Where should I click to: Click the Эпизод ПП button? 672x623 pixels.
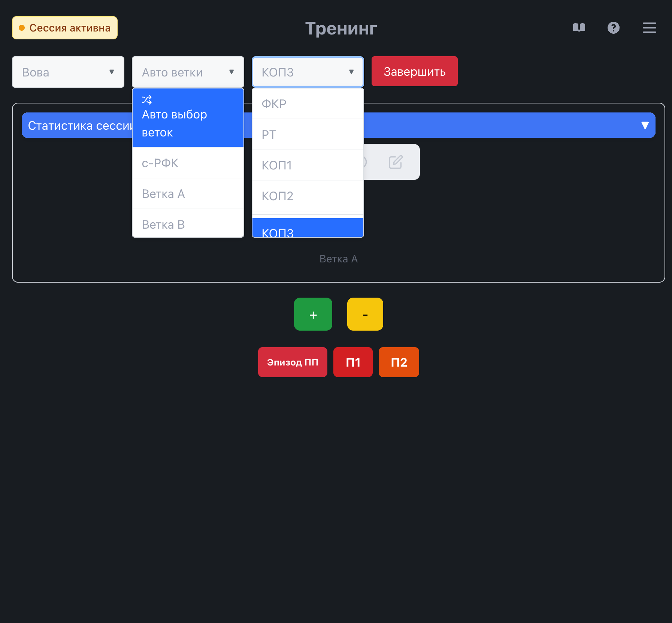click(x=292, y=362)
